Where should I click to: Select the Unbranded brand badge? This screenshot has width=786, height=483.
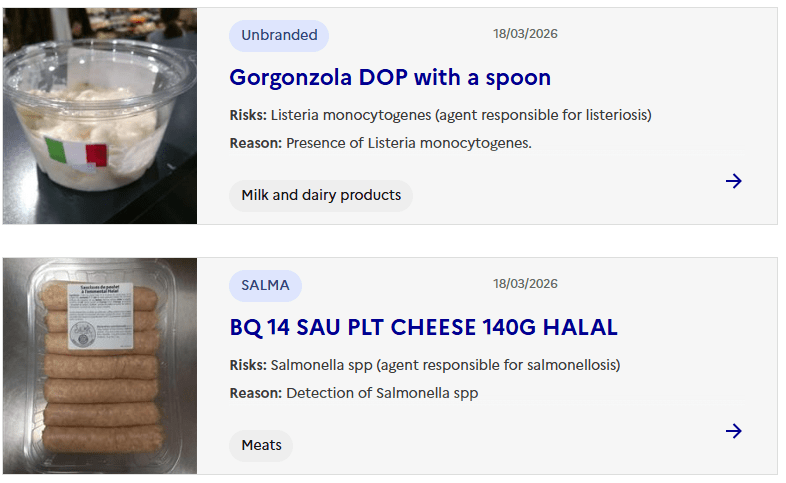[278, 35]
